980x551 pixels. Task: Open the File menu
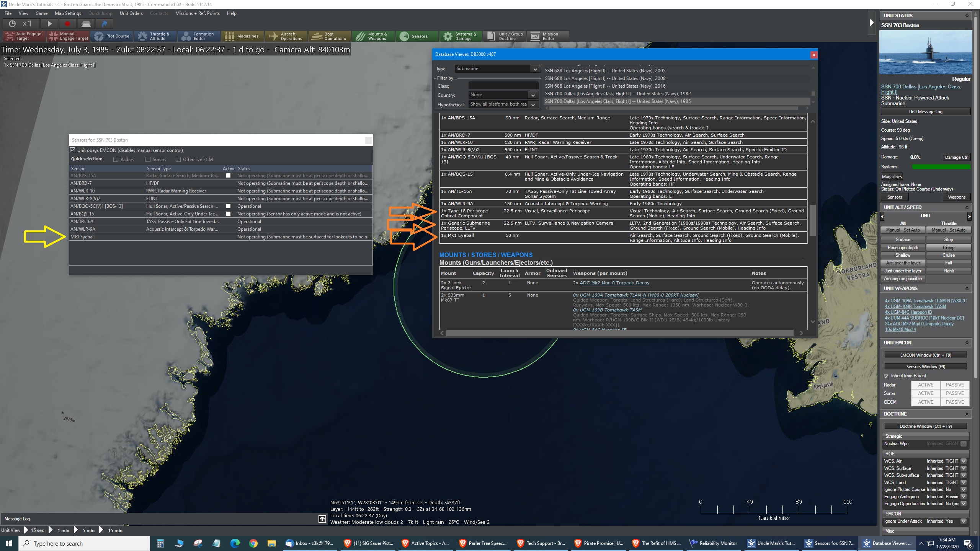(x=8, y=13)
